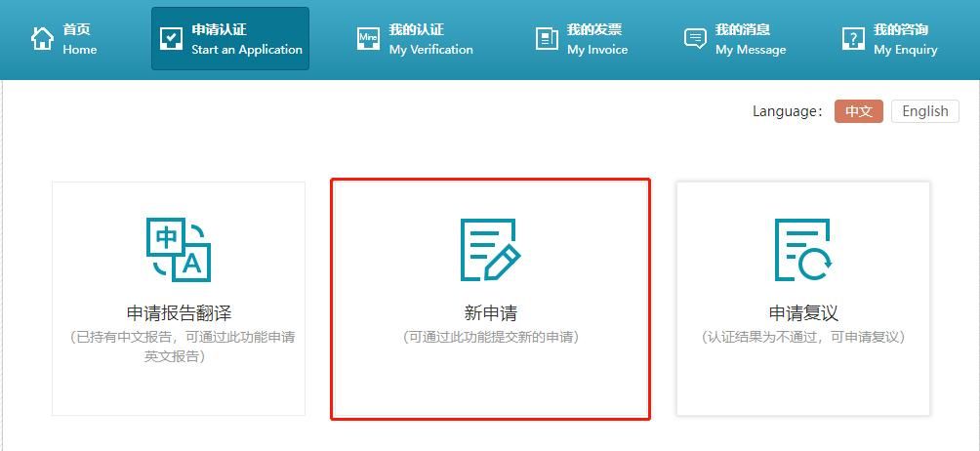This screenshot has height=451, width=980.
Task: Select the 新申请 title
Action: pos(491,313)
